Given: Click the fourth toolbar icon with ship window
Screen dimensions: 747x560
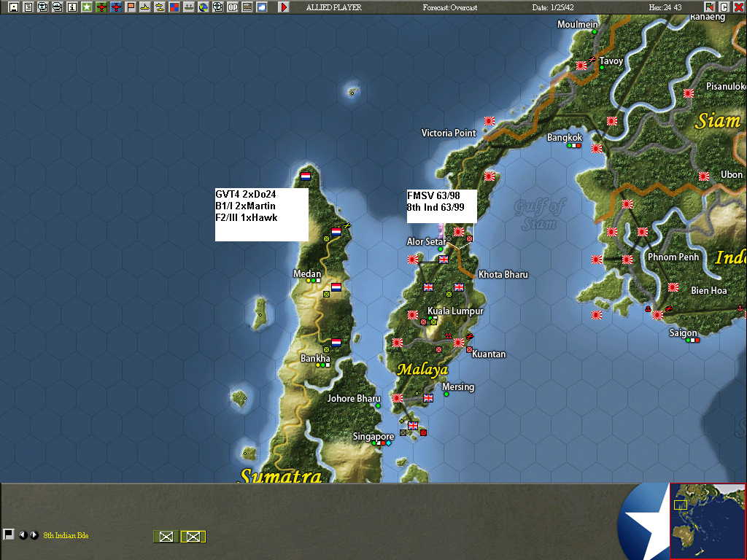Looking at the screenshot, I should [x=58, y=7].
